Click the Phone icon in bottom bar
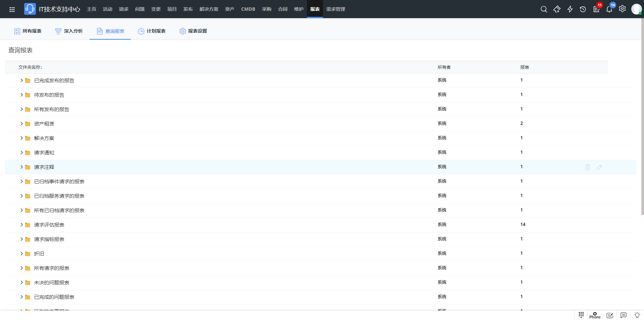 coord(595,315)
